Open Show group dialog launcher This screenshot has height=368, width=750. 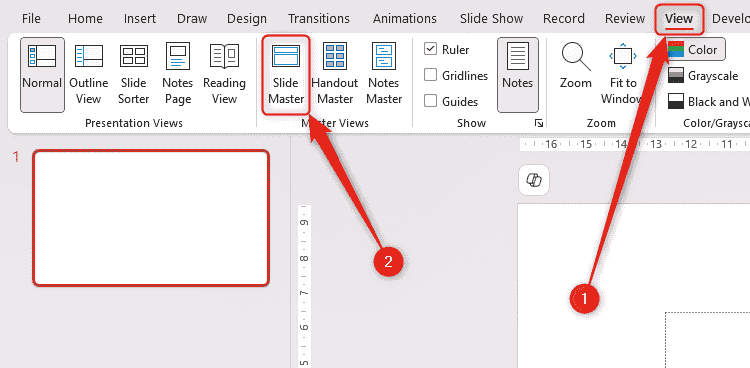[x=539, y=124]
